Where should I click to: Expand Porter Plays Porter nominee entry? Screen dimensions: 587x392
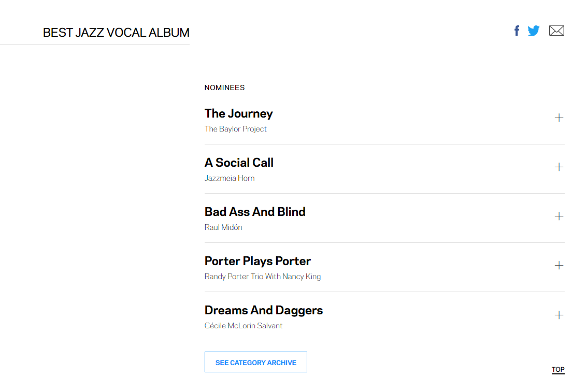(559, 266)
